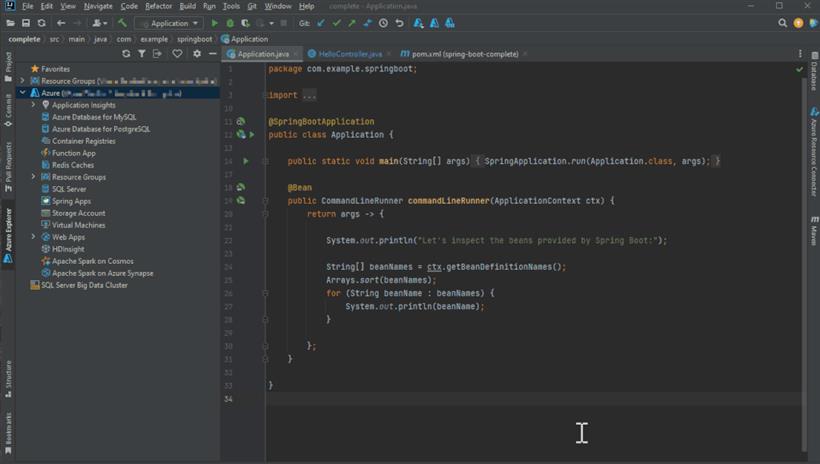Open the Tools menu
The image size is (820, 464).
pos(231,6)
